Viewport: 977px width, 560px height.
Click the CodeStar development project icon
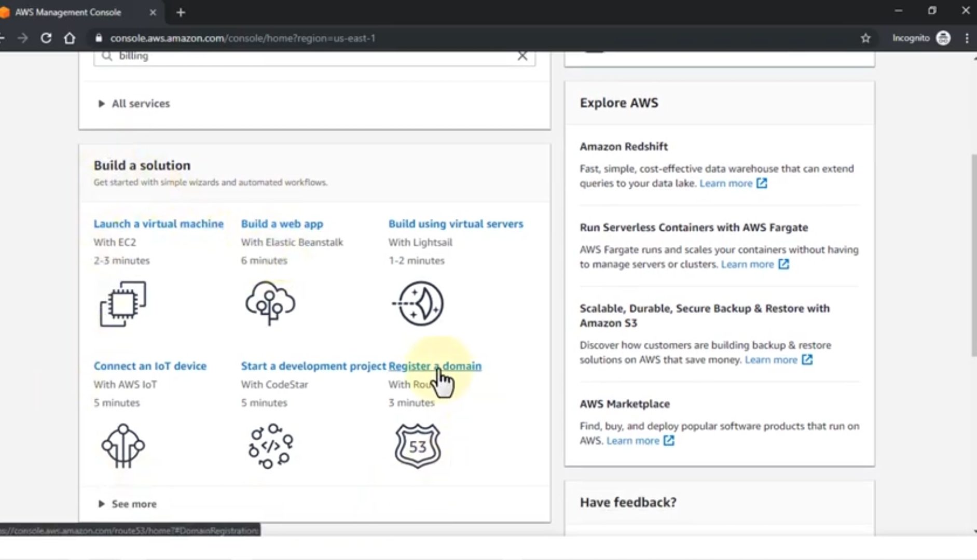[x=270, y=446]
